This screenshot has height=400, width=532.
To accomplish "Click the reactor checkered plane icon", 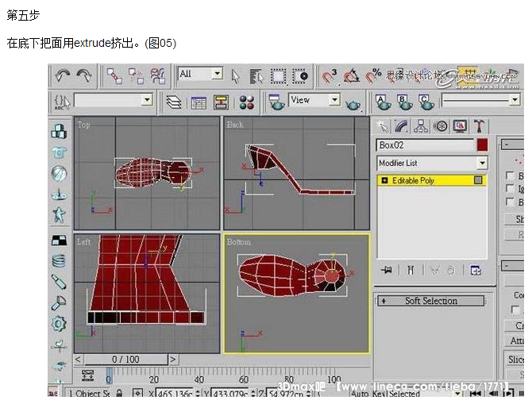I will click(x=59, y=240).
